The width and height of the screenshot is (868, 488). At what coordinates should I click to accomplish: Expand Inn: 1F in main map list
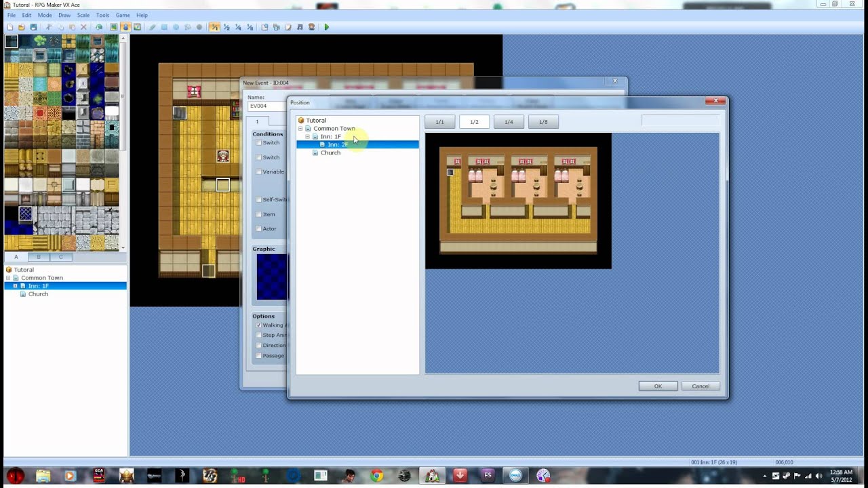15,286
